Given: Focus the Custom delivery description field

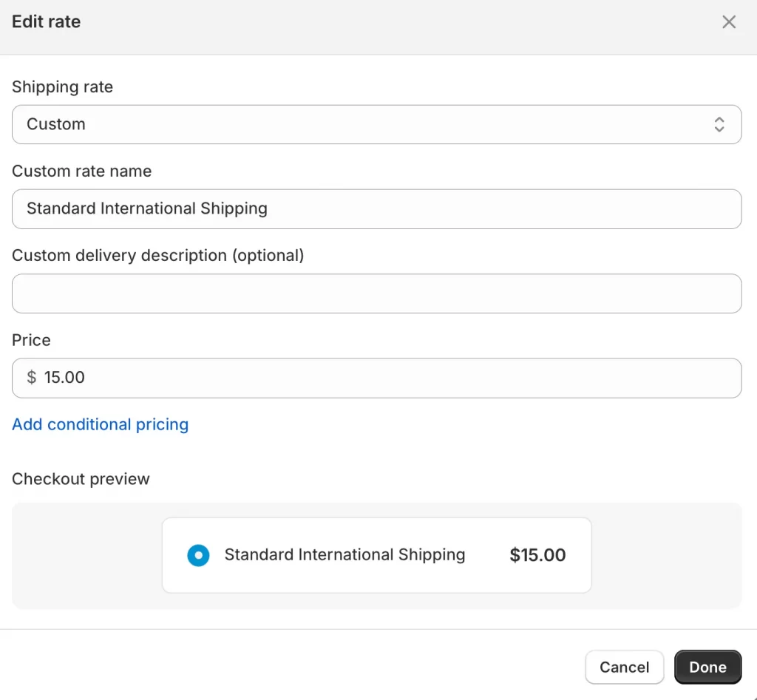Looking at the screenshot, I should tap(376, 293).
